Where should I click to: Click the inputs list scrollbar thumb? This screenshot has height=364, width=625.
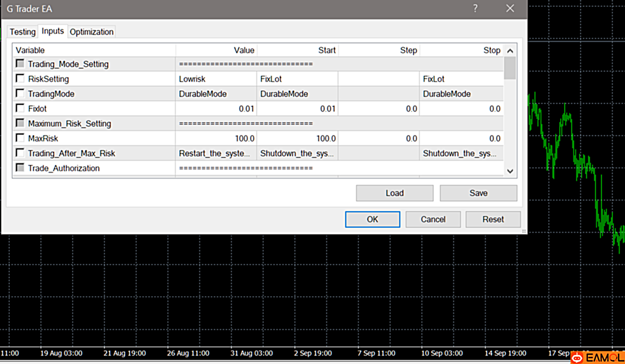pos(509,68)
